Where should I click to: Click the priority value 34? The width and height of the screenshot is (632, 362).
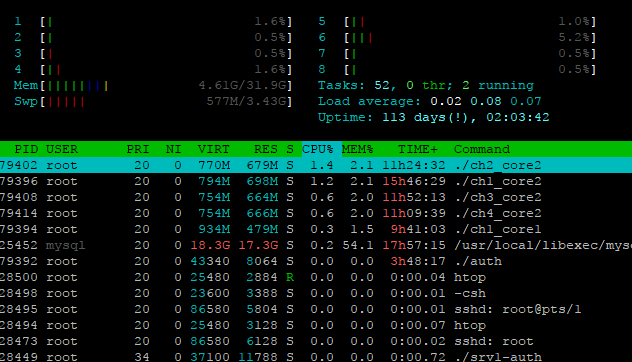pyautogui.click(x=141, y=357)
